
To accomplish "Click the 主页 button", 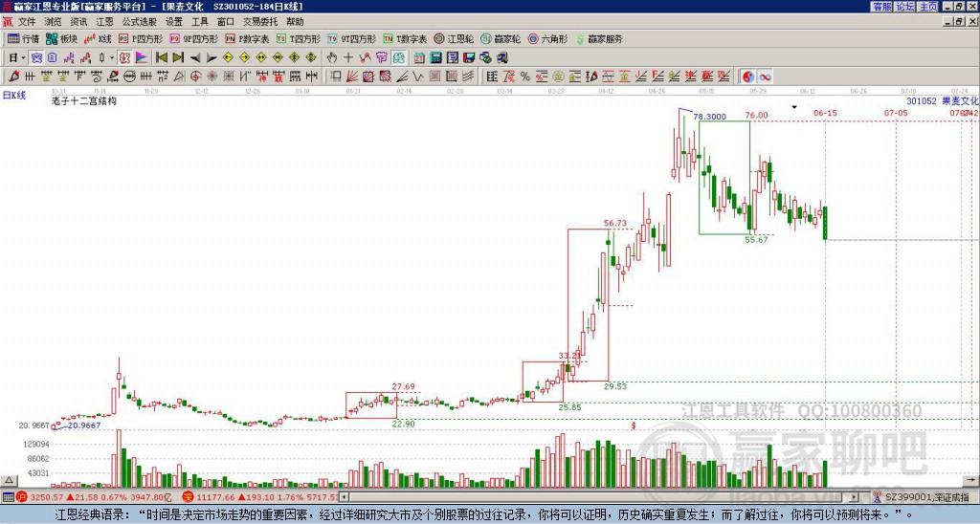I will tap(928, 7).
